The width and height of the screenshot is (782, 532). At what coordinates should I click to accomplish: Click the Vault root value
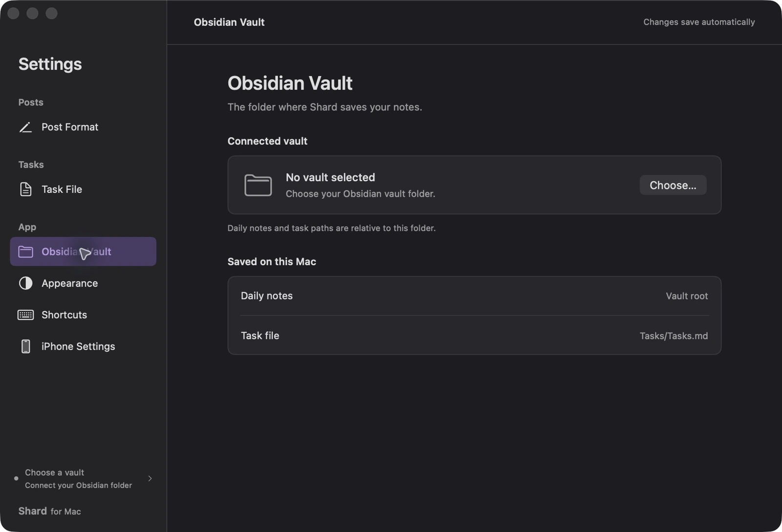(687, 296)
